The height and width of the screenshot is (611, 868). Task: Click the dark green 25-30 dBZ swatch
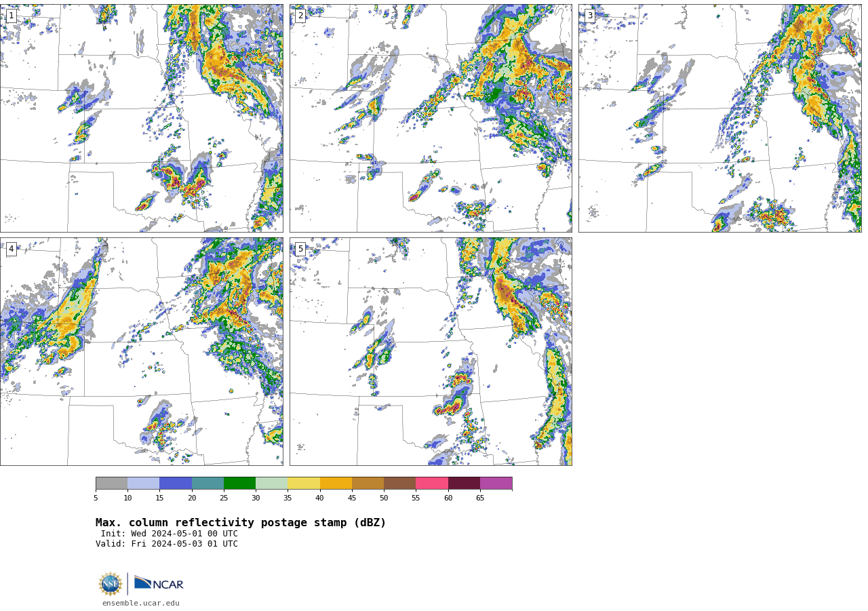pos(239,483)
